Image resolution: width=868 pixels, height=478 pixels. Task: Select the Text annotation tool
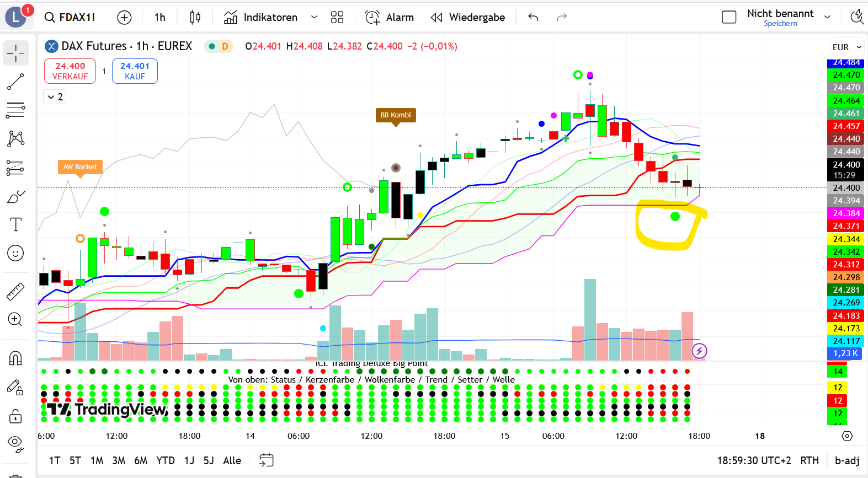click(x=15, y=224)
